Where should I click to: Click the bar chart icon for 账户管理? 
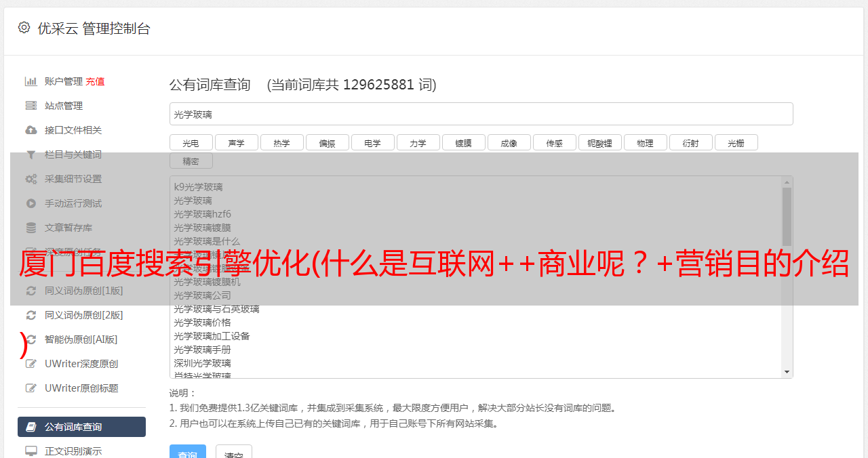coord(31,81)
